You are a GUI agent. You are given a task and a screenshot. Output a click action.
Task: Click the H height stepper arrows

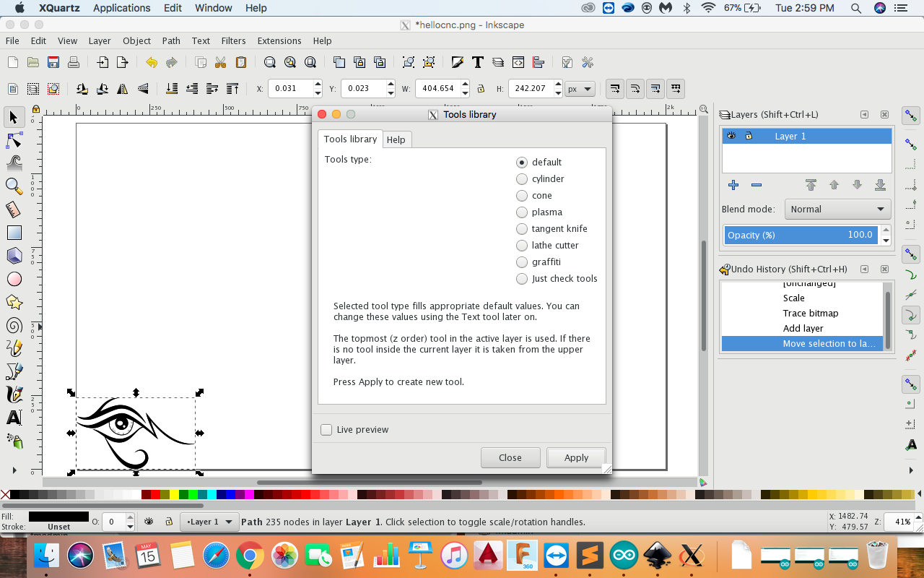(x=558, y=89)
